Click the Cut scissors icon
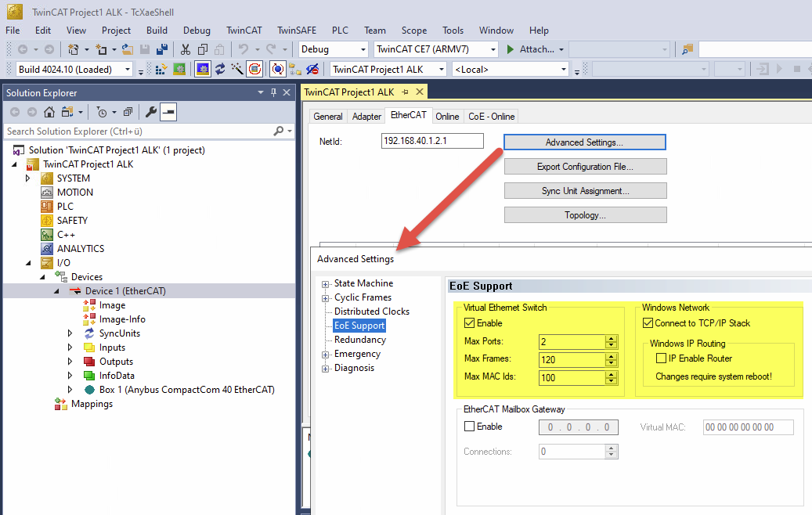The width and height of the screenshot is (812, 515). 185,49
